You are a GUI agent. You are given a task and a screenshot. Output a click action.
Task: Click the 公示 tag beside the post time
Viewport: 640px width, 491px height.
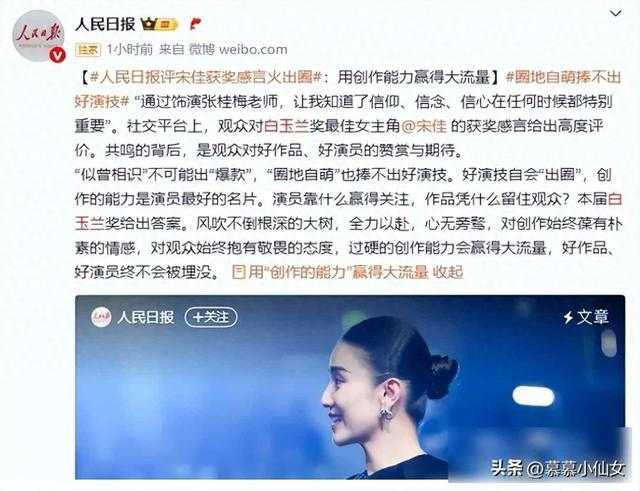pos(88,50)
